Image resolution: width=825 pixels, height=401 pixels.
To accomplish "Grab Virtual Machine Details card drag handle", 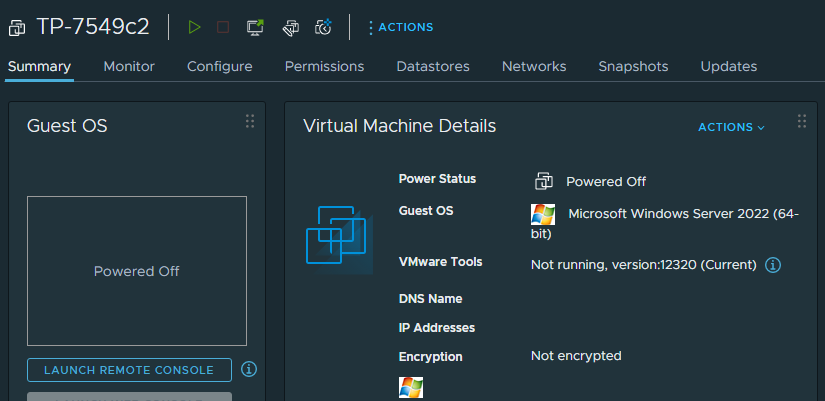I will (802, 122).
